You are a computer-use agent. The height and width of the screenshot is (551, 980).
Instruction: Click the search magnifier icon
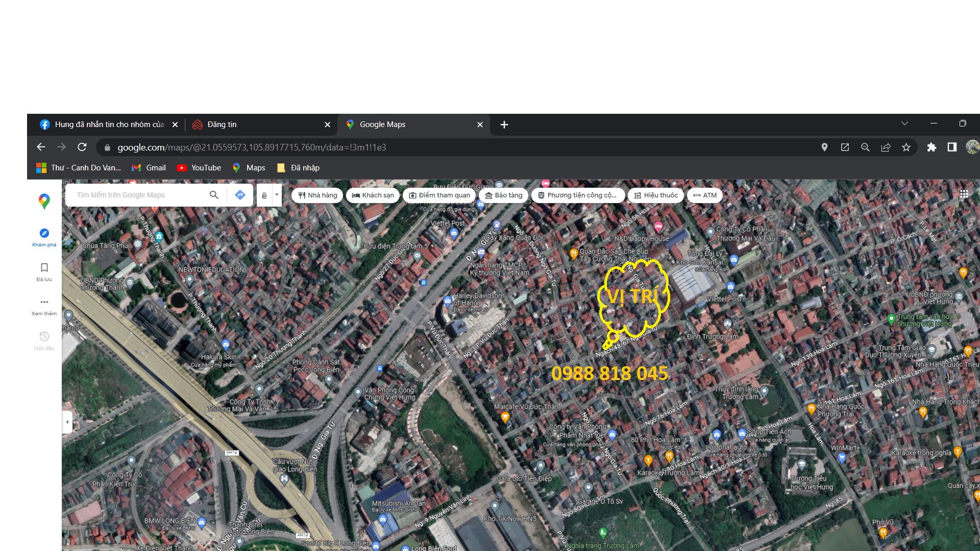[x=214, y=195]
